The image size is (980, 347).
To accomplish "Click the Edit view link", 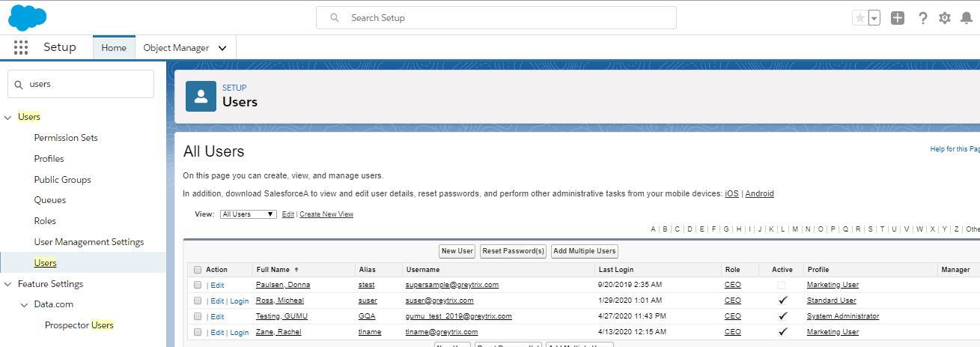I will click(x=288, y=214).
